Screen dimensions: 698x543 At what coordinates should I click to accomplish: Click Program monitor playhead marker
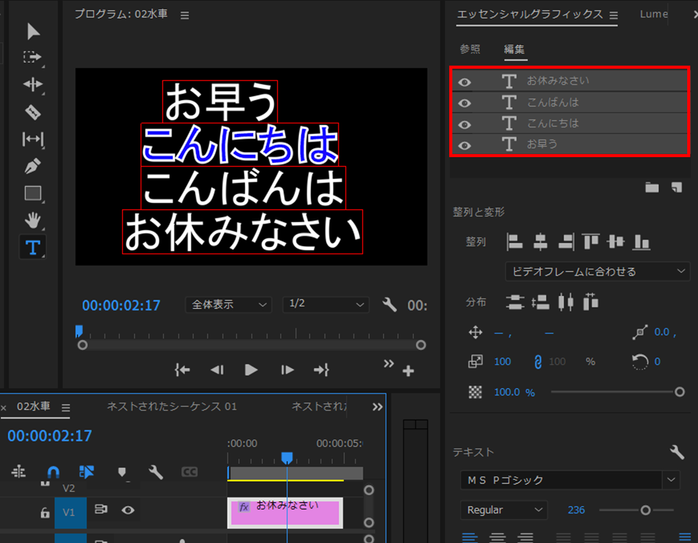click(x=79, y=331)
